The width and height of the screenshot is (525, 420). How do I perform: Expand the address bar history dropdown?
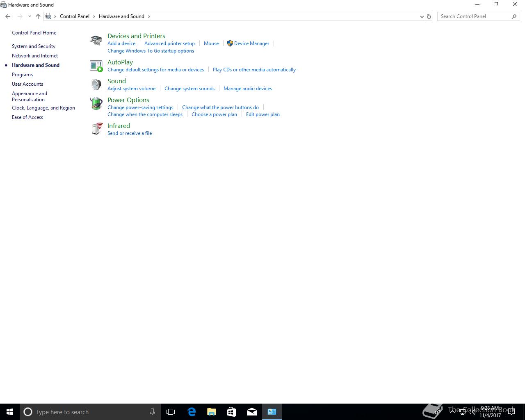pos(422,16)
